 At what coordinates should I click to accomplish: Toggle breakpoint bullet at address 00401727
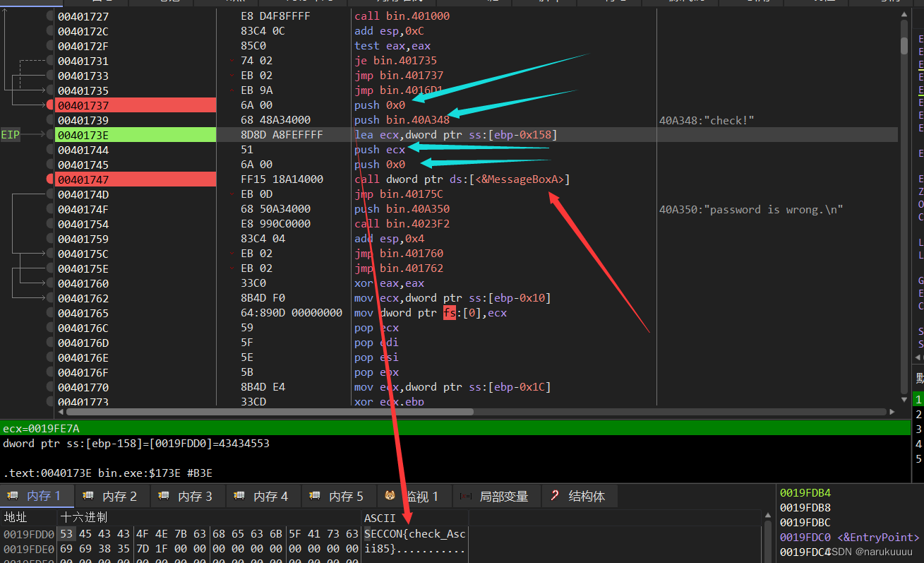pyautogui.click(x=50, y=16)
